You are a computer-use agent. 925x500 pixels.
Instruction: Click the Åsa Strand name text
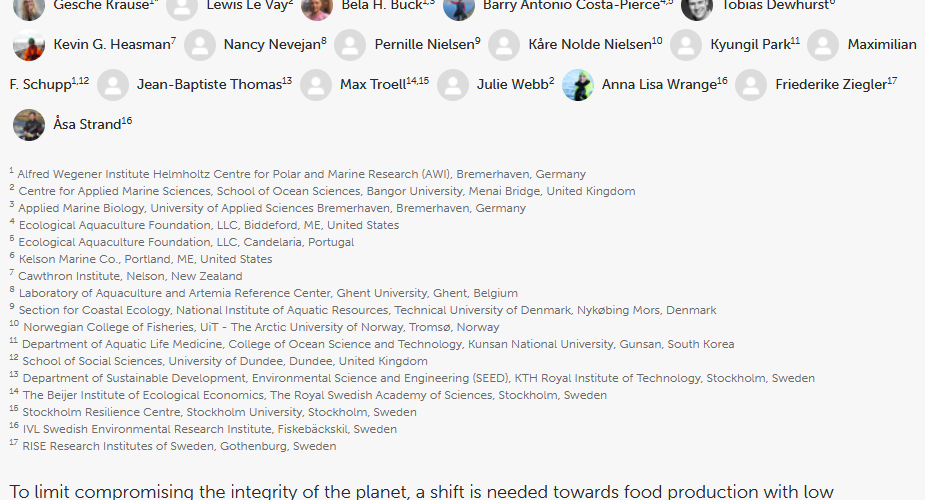pos(86,125)
